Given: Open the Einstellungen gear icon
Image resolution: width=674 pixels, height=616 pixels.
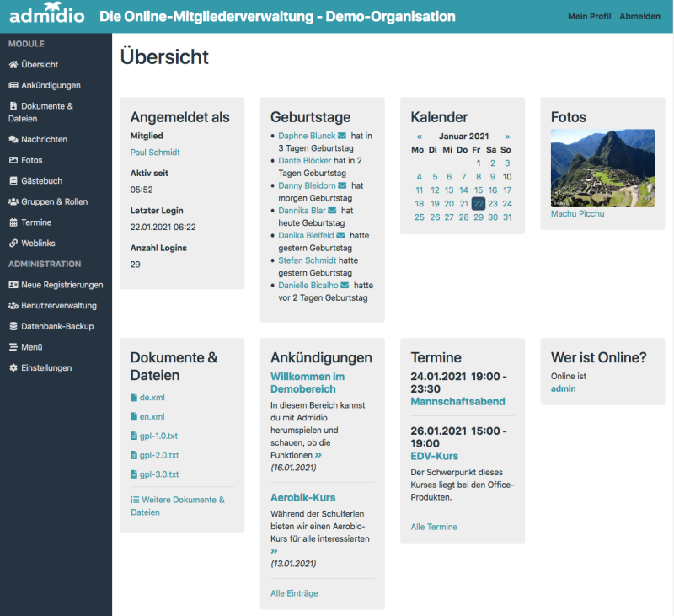Looking at the screenshot, I should (12, 367).
